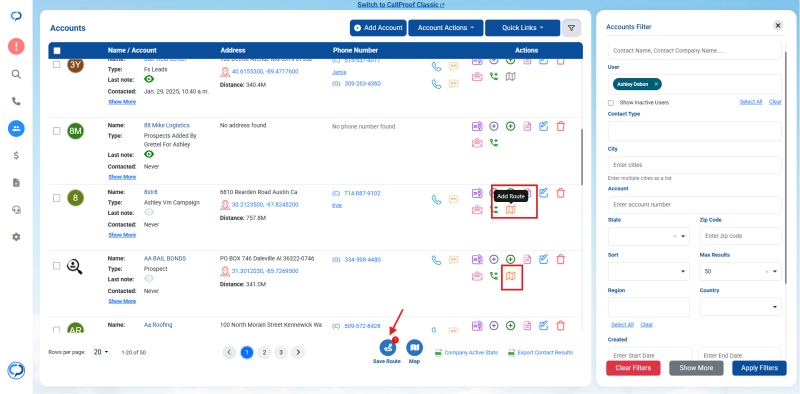Open the Country dropdown in the filter
Image resolution: width=800 pixels, height=394 pixels.
740,307
